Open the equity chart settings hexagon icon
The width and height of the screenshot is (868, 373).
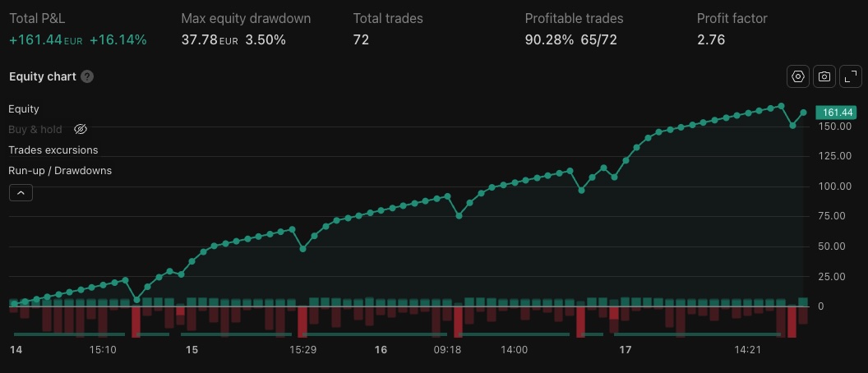(797, 76)
